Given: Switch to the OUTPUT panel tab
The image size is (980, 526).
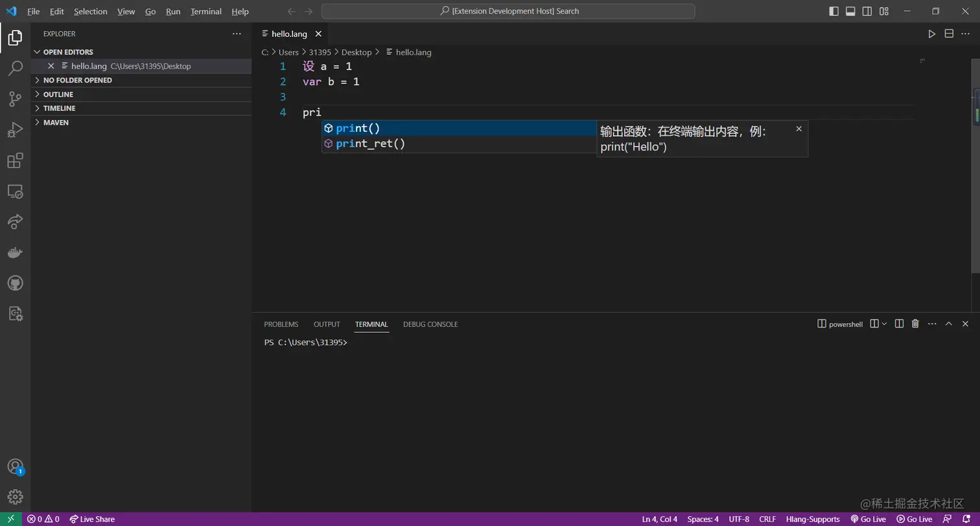Looking at the screenshot, I should (x=327, y=324).
